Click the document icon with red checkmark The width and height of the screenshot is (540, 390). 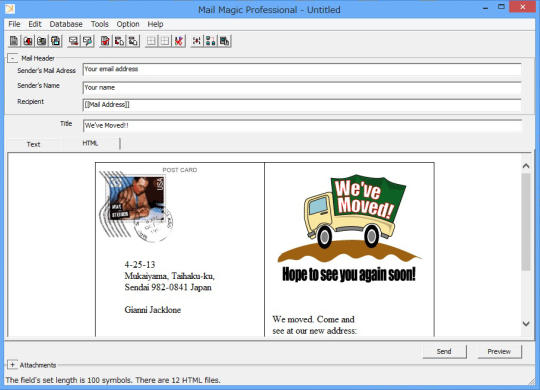pos(105,41)
